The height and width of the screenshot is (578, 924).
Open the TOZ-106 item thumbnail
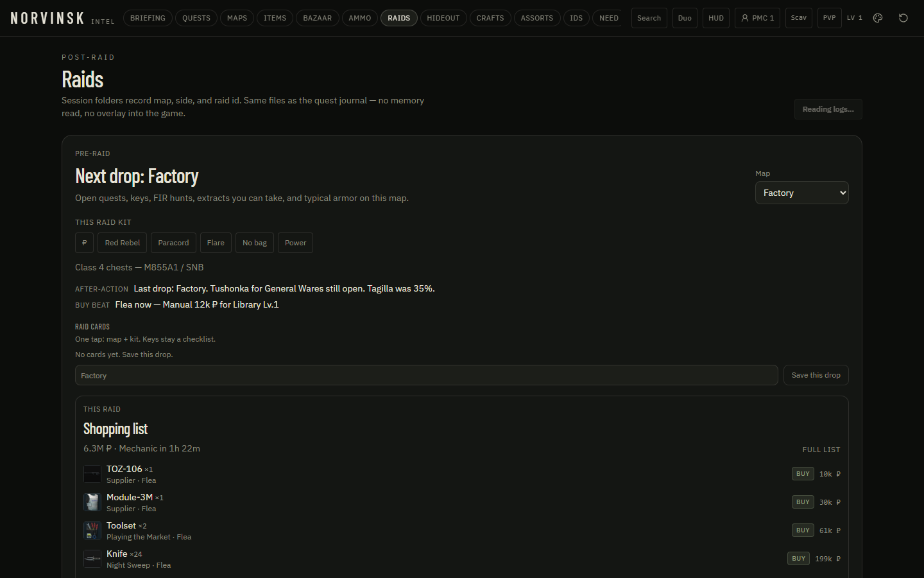pos(92,474)
